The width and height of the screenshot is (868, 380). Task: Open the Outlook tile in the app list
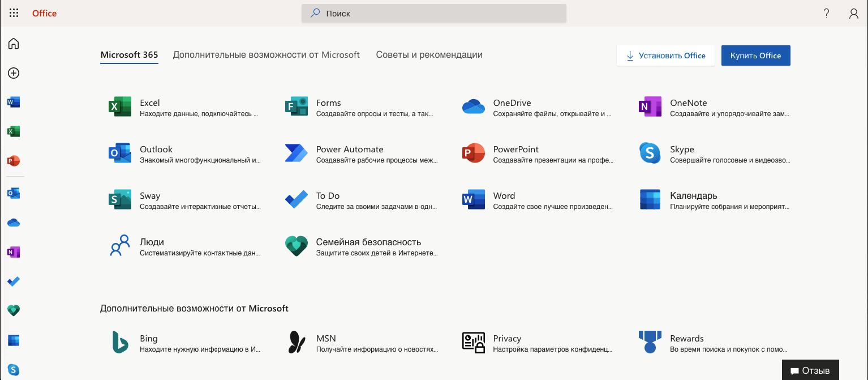pos(184,153)
